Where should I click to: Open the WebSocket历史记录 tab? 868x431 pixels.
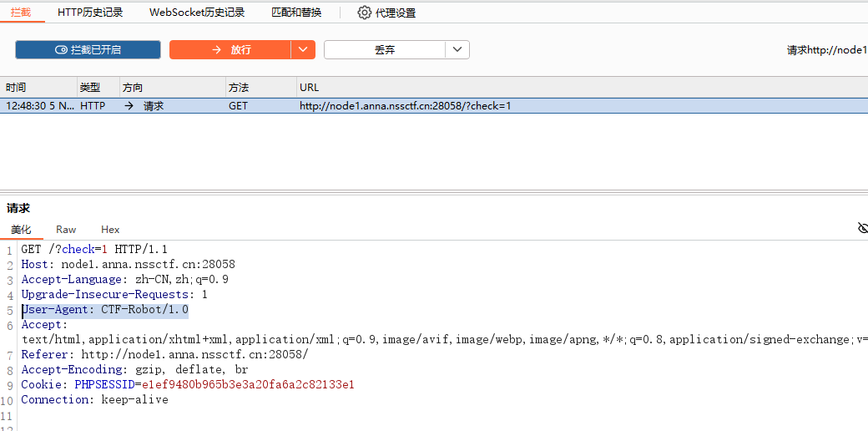pyautogui.click(x=197, y=13)
